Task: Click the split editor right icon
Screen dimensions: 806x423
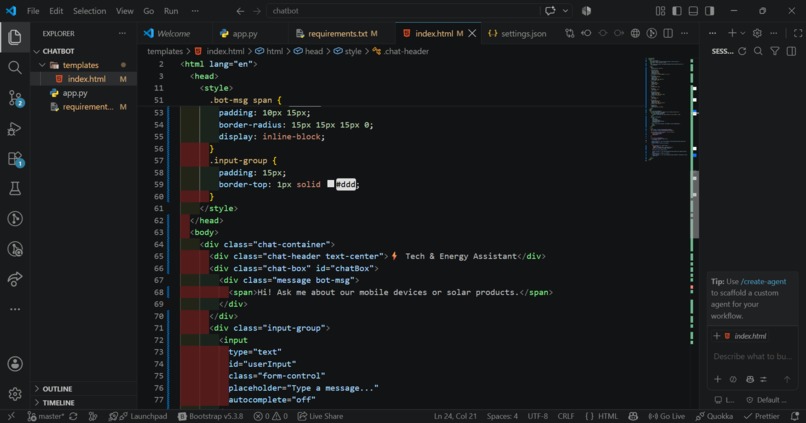Action: 668,33
